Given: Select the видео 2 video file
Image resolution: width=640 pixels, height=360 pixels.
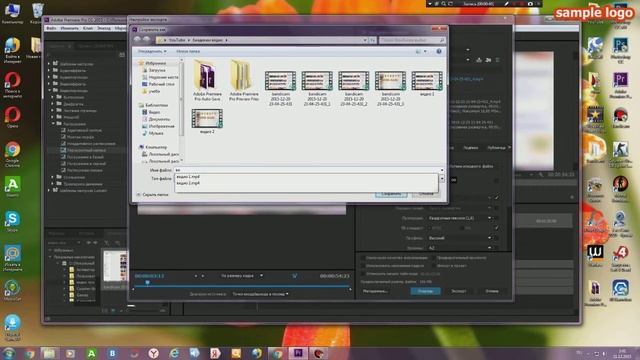Looking at the screenshot, I should point(207,121).
